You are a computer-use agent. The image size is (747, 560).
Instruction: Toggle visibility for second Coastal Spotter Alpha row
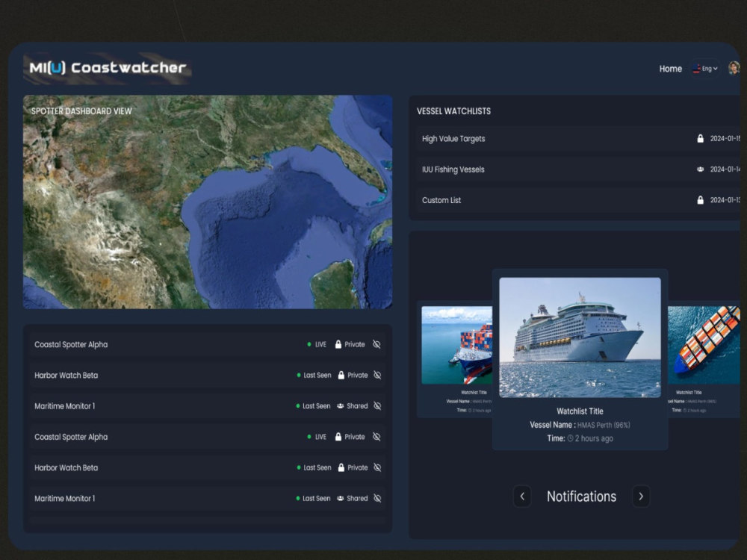(x=376, y=437)
